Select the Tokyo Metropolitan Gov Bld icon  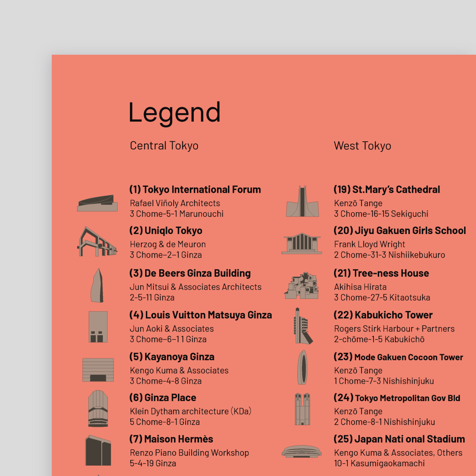[x=302, y=409]
